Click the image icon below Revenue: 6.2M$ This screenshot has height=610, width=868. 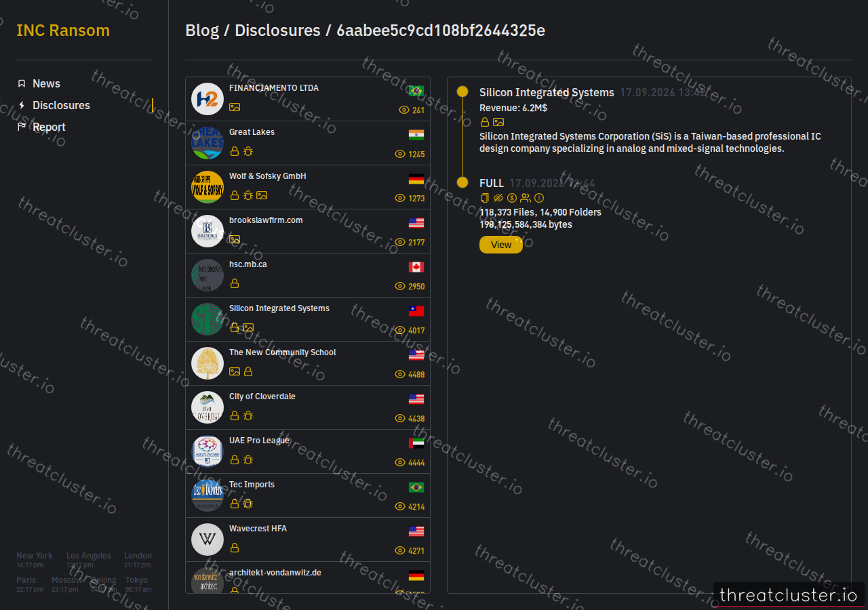(498, 122)
